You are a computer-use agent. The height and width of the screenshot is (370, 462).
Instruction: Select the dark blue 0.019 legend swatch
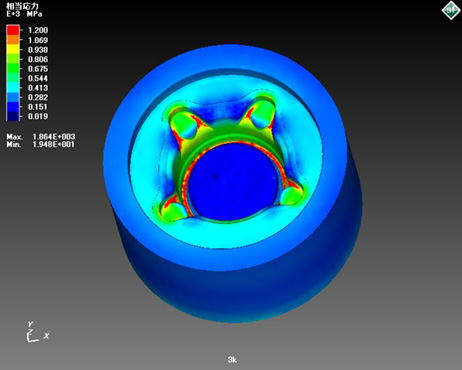(13, 116)
